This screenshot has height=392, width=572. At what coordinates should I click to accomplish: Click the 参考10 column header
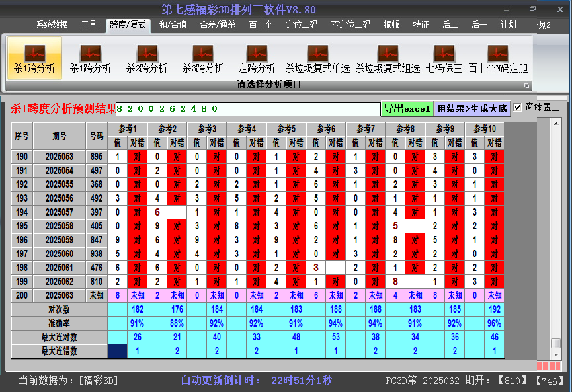[485, 129]
